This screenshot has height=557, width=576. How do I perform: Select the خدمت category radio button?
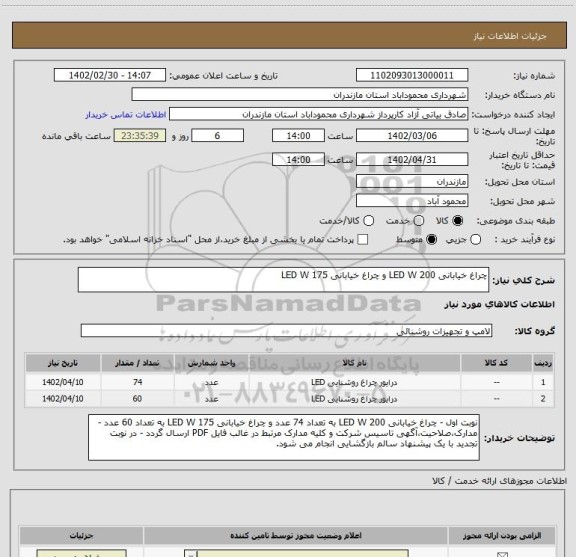click(419, 221)
